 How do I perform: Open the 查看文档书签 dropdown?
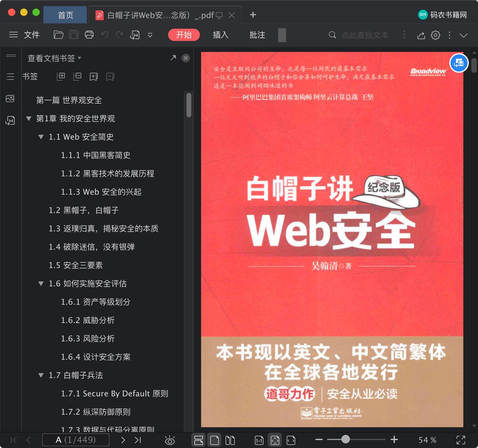54,58
